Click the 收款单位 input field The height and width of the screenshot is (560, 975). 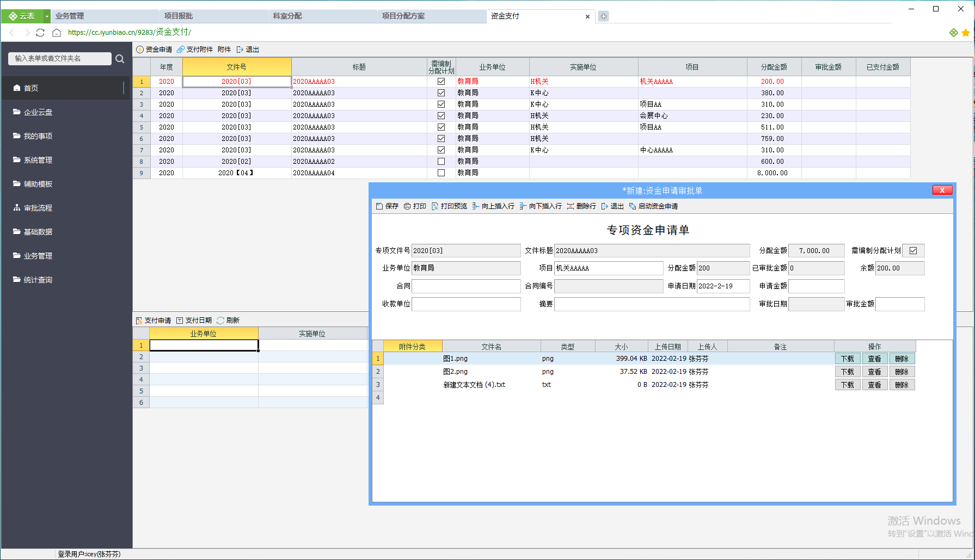(x=466, y=304)
